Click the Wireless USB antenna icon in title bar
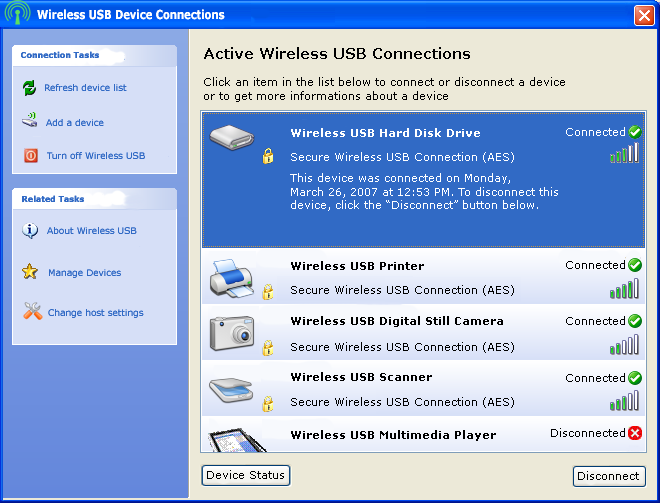 (x=17, y=13)
